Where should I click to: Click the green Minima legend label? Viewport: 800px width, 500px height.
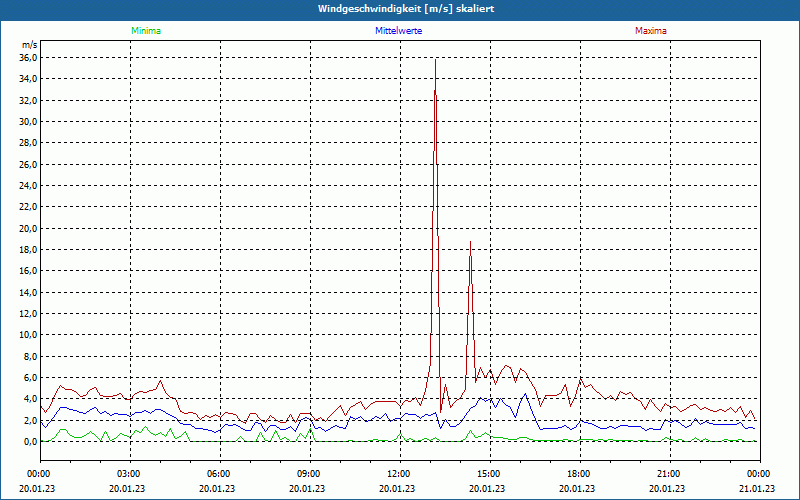[146, 31]
